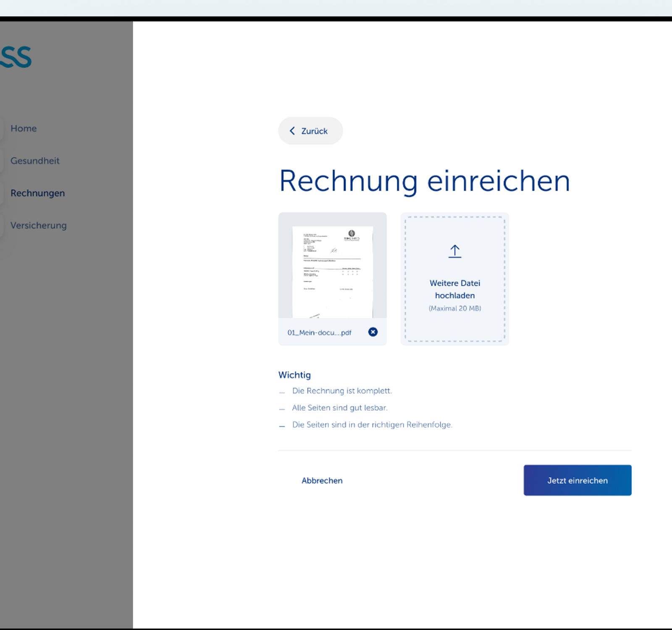The image size is (672, 630).
Task: Click the checklist line Die Rechnung ist komplett
Action: coord(342,391)
